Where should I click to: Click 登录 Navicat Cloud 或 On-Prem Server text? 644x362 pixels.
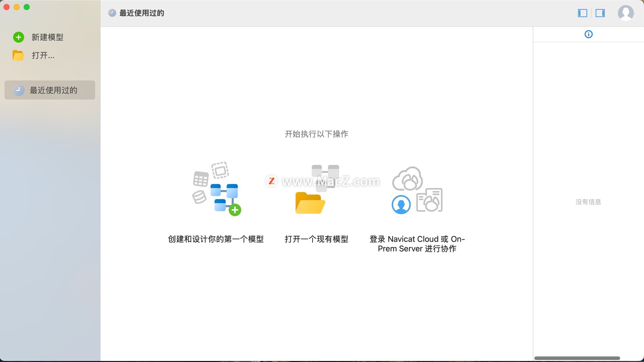point(417,244)
